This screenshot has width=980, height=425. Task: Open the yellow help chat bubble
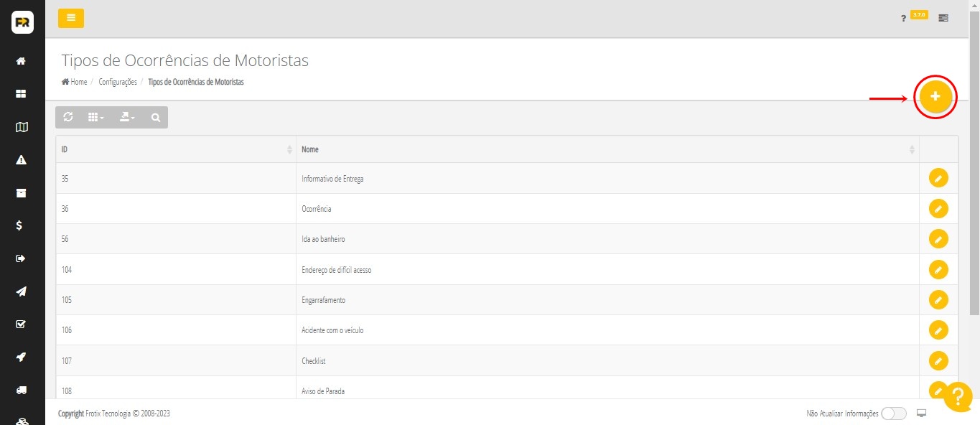[x=958, y=396]
